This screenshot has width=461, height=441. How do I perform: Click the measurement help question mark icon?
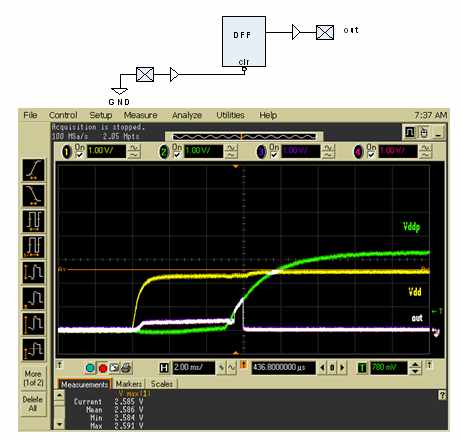coord(442,395)
